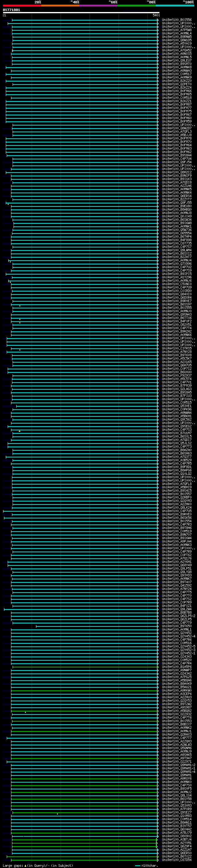Click the green alignment bar for UniRef100_A2YVM1
197x868 pixels.
pos(85,843)
